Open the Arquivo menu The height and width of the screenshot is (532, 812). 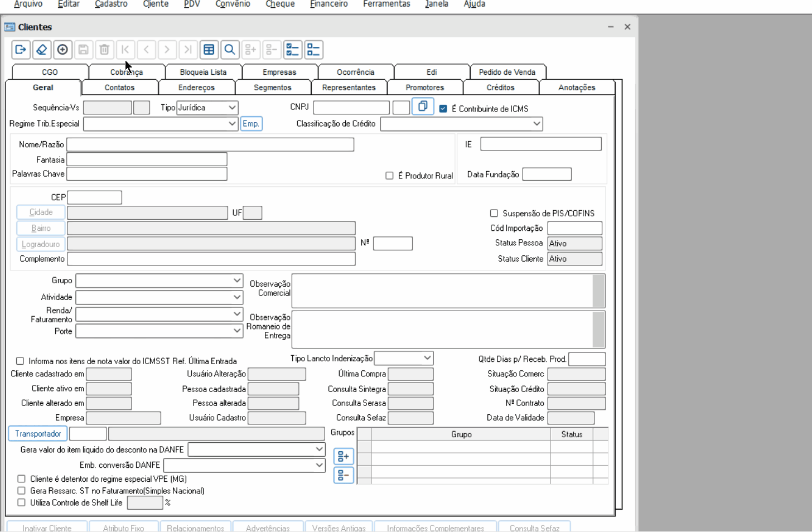[28, 4]
